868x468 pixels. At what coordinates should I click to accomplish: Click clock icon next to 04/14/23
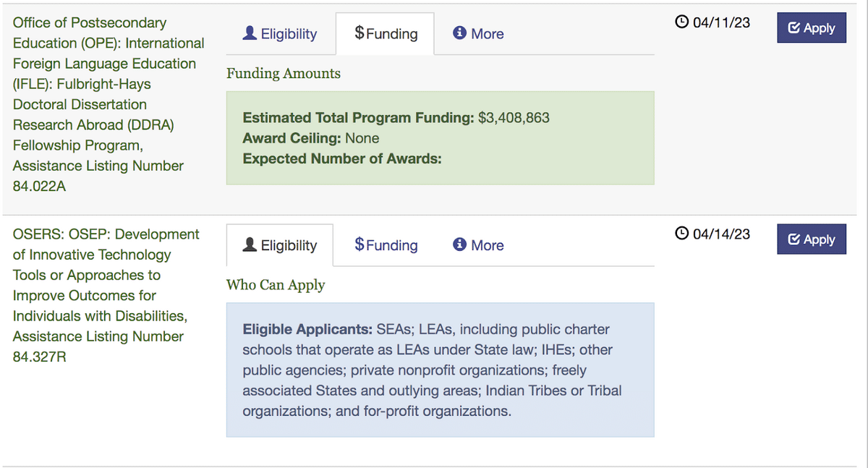coord(681,234)
